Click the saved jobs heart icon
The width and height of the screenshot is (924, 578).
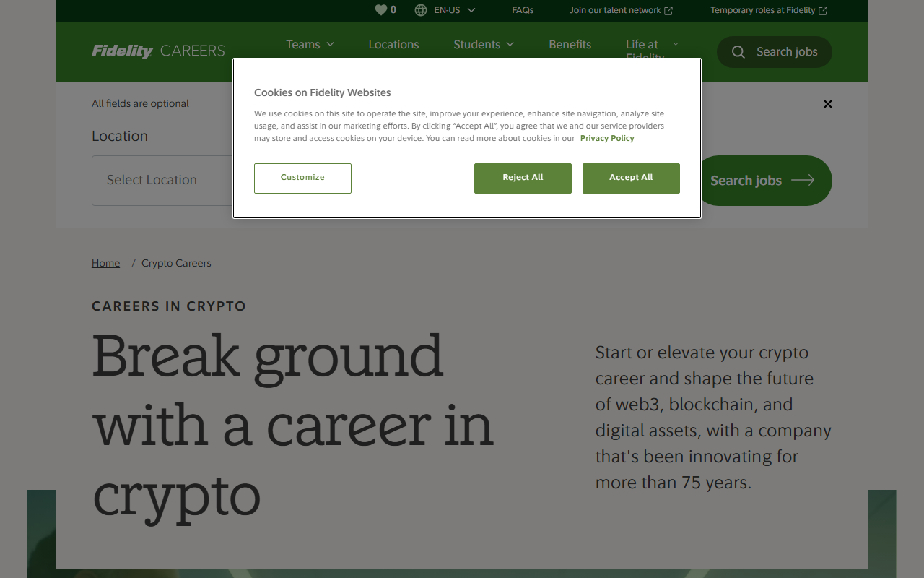pyautogui.click(x=381, y=10)
